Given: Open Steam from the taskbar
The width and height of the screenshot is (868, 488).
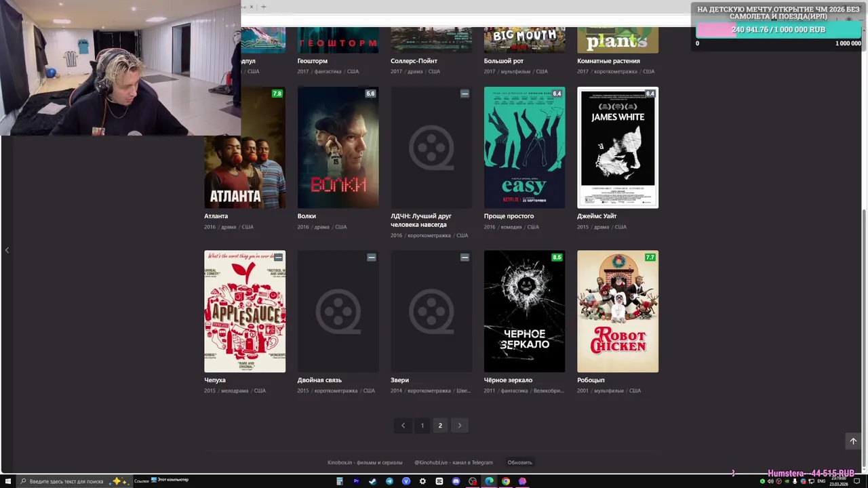Looking at the screenshot, I should point(372,481).
